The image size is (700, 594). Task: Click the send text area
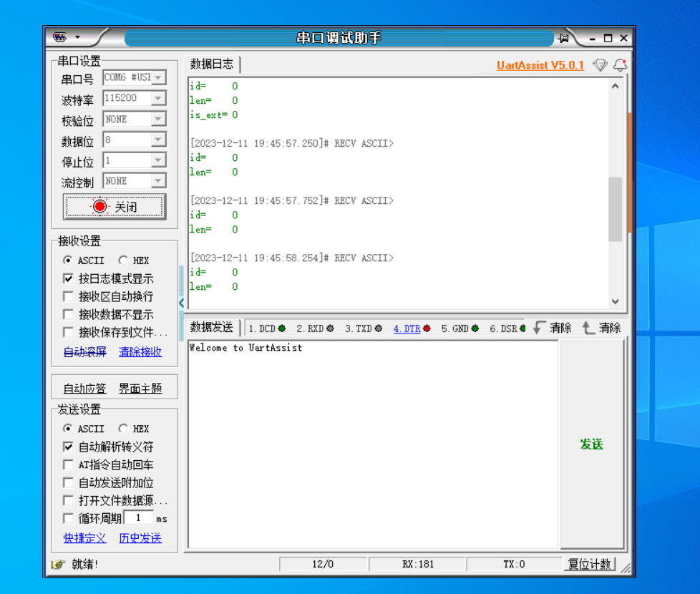pyautogui.click(x=373, y=444)
